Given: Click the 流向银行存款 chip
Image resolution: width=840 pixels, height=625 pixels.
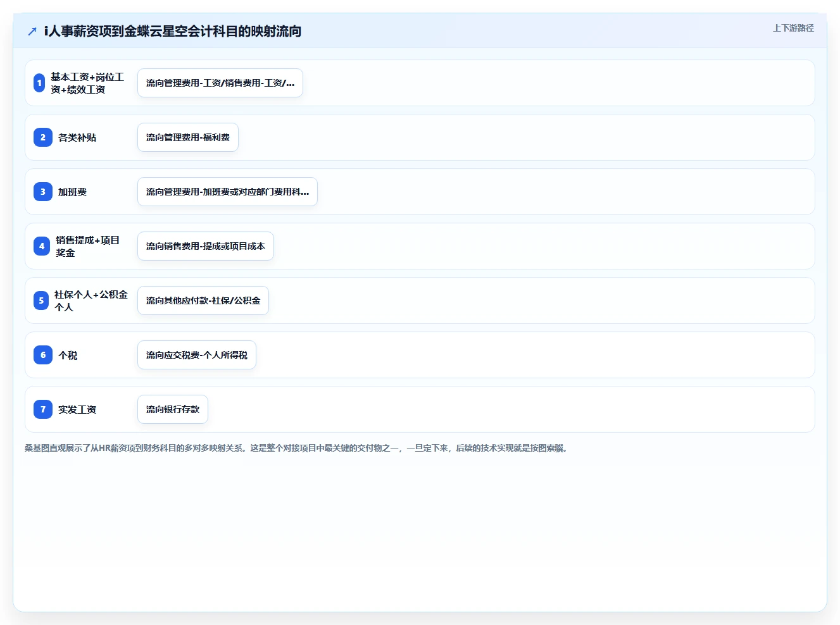Looking at the screenshot, I should click(173, 409).
